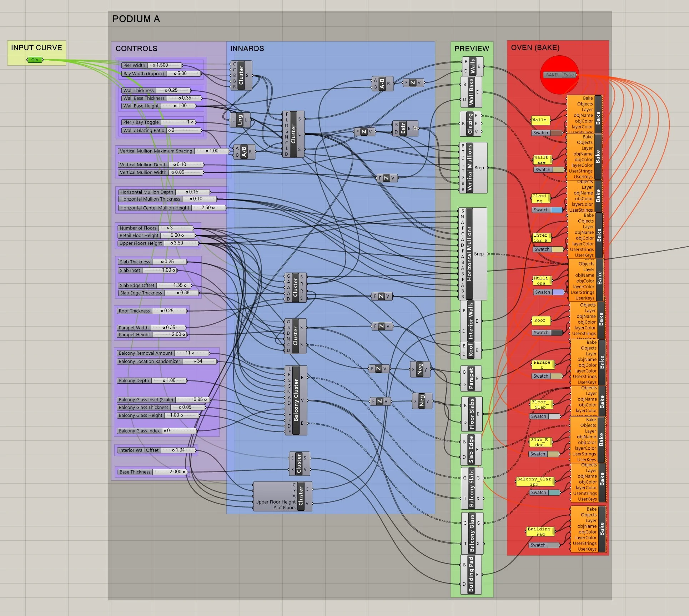Adjust the Retail Floor Height slider

click(156, 236)
